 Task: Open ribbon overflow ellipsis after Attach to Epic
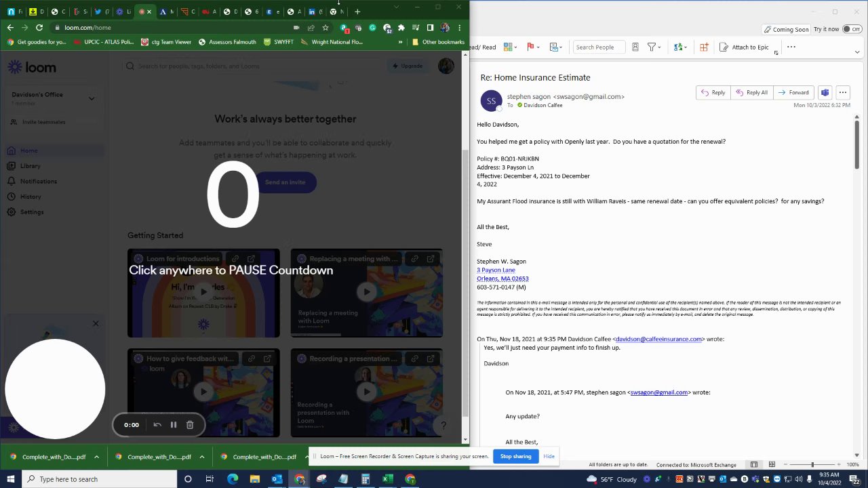[791, 47]
